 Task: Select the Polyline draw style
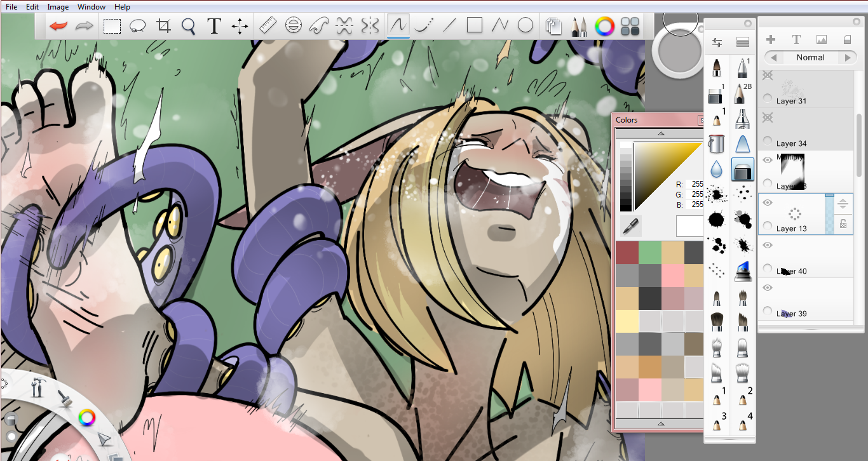(500, 26)
